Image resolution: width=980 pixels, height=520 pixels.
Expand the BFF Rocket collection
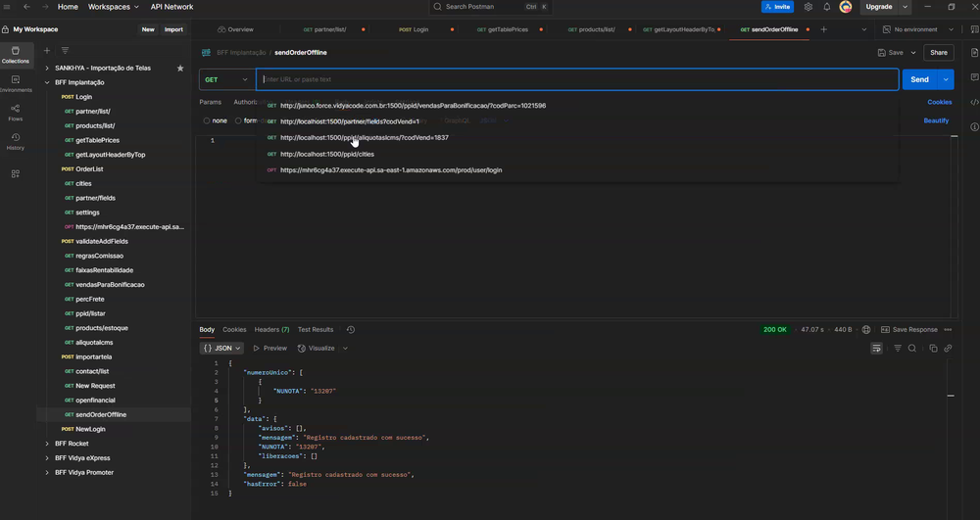[47, 444]
